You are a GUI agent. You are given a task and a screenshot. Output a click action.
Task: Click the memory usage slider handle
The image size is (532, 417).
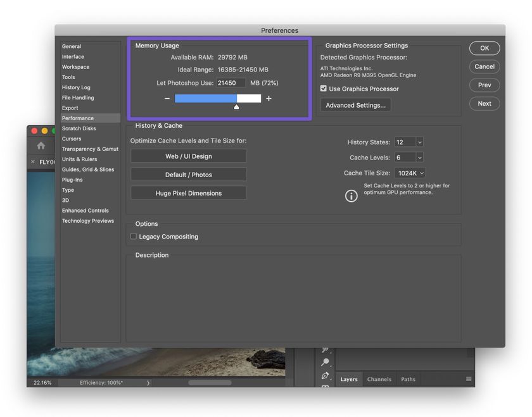pyautogui.click(x=236, y=108)
